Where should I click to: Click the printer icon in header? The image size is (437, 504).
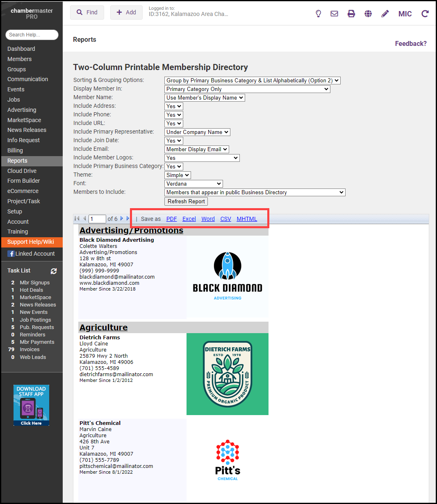pyautogui.click(x=351, y=14)
